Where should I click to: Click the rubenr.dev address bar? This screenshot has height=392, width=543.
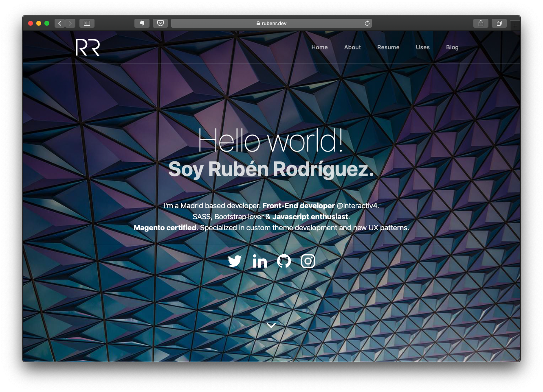click(x=271, y=23)
